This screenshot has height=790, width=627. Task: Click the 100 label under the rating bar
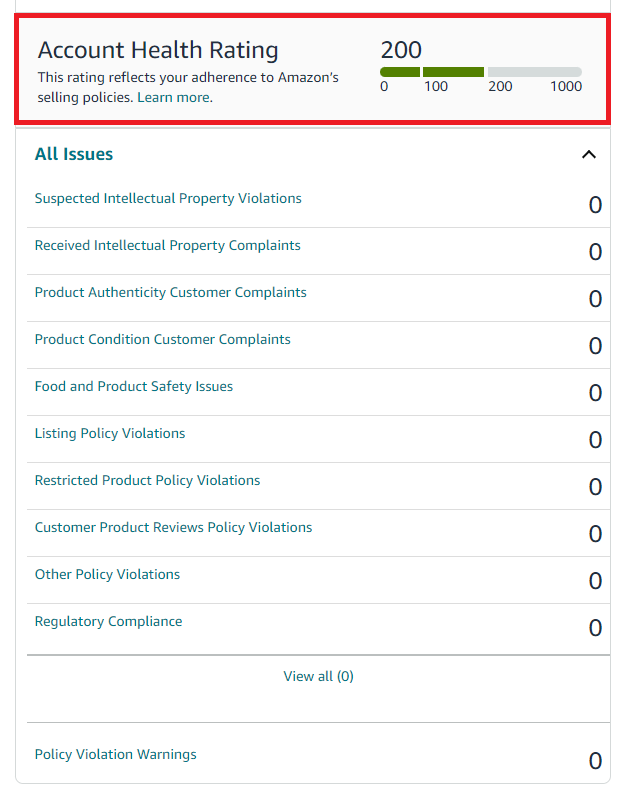[435, 87]
